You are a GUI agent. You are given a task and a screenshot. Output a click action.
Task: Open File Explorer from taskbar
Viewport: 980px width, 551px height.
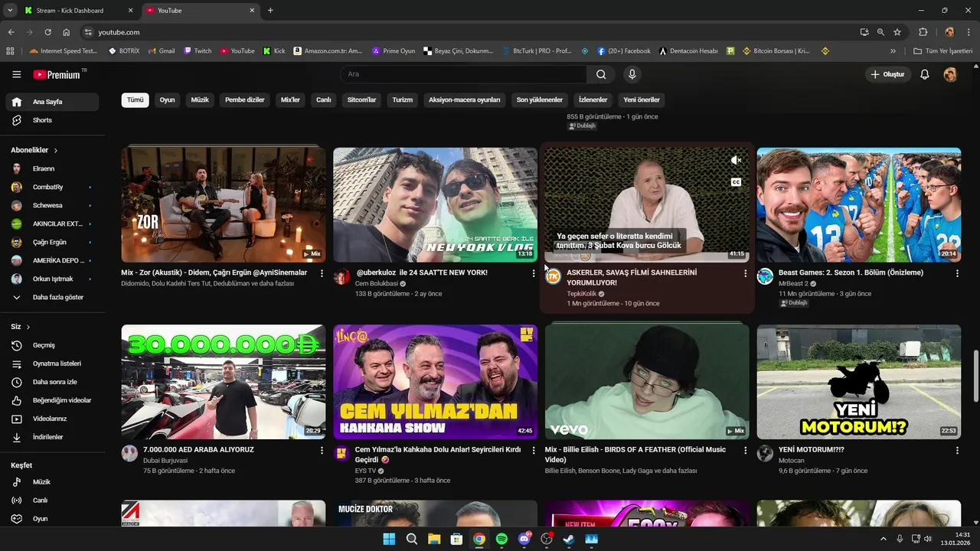(x=434, y=539)
